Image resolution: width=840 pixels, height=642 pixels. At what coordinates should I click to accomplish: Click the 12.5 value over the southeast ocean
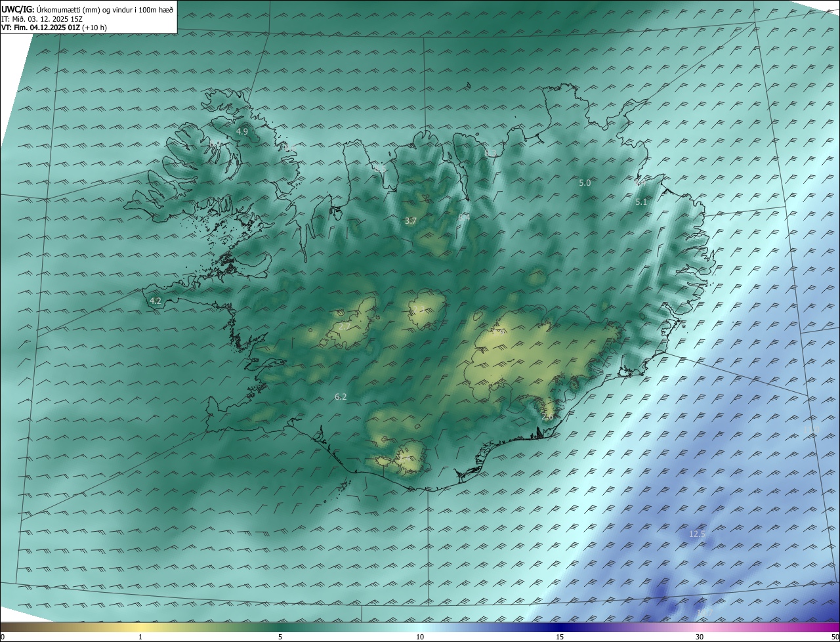[697, 534]
